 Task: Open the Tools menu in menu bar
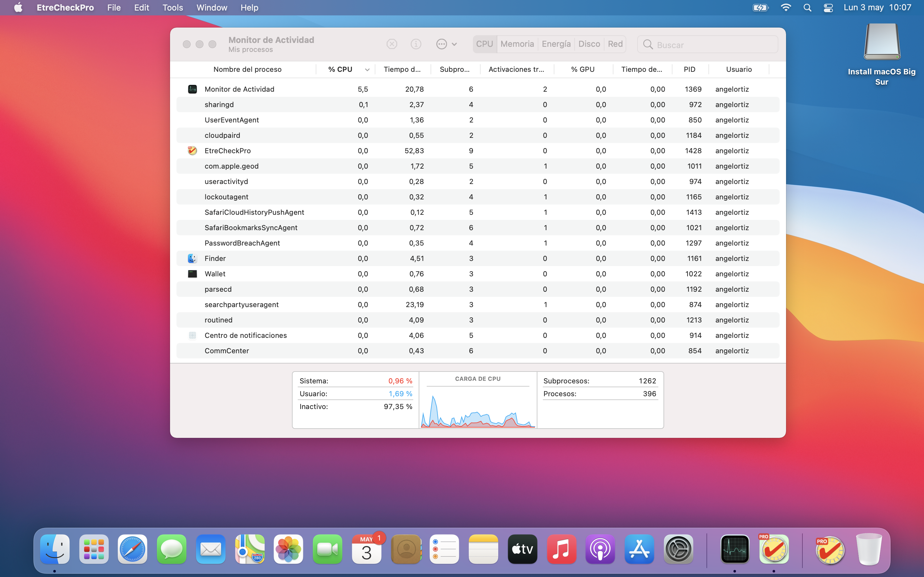point(173,8)
